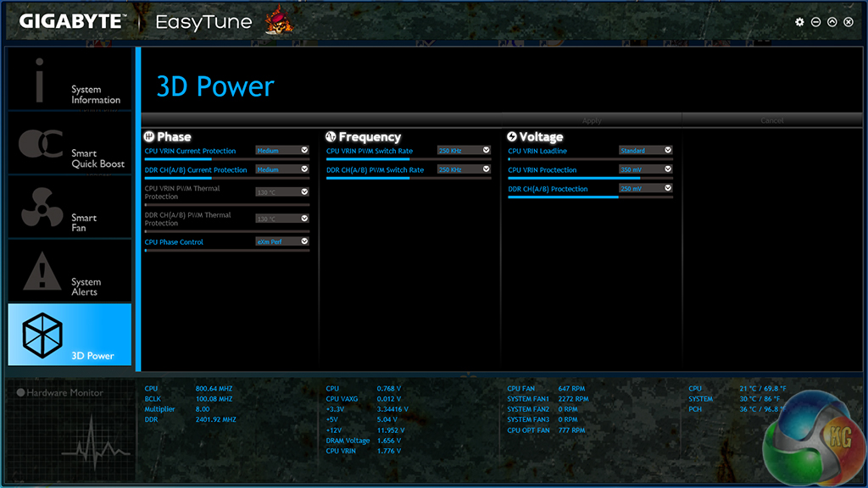Open CPU VRIN PWM Switch Rate dropdown
Screen dimensions: 868x488
(x=464, y=151)
